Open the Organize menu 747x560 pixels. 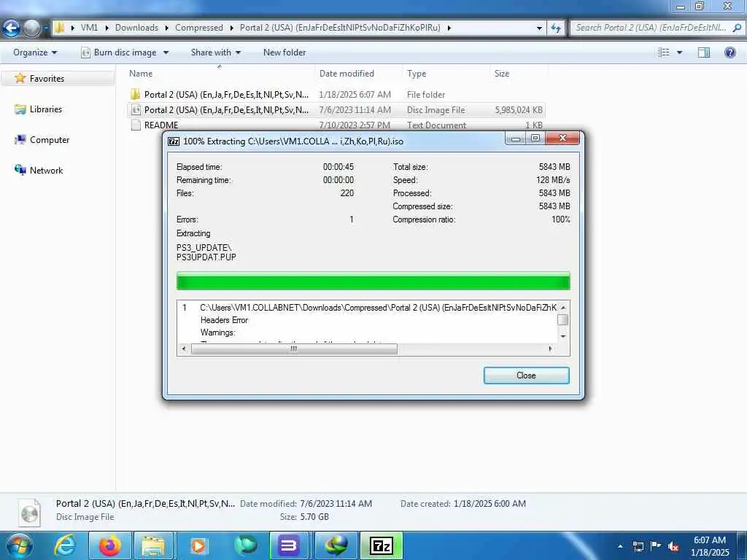coord(35,52)
